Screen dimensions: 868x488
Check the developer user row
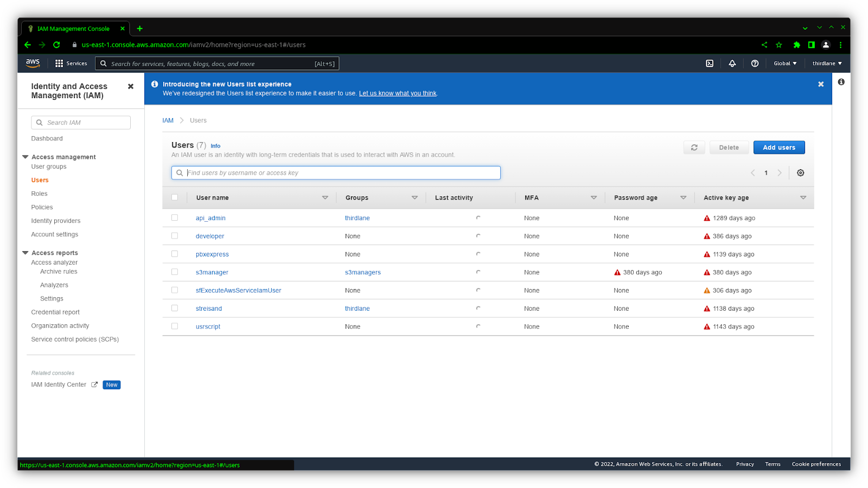175,236
